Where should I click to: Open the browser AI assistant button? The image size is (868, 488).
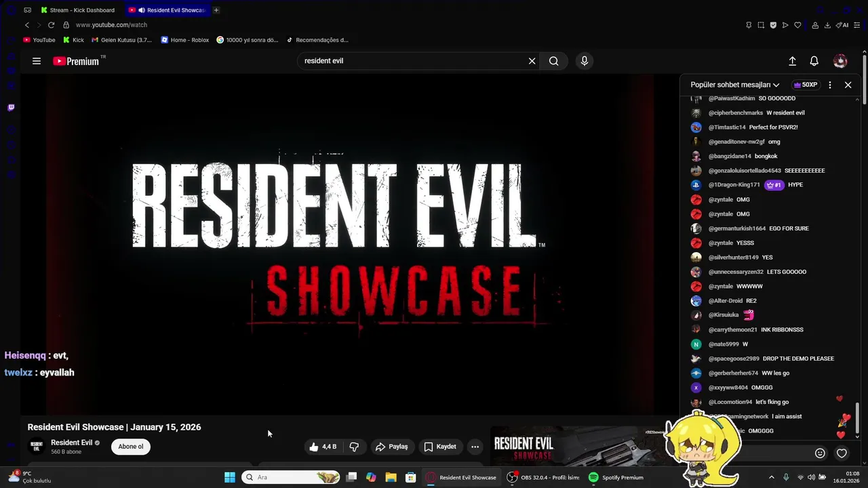pyautogui.click(x=843, y=25)
